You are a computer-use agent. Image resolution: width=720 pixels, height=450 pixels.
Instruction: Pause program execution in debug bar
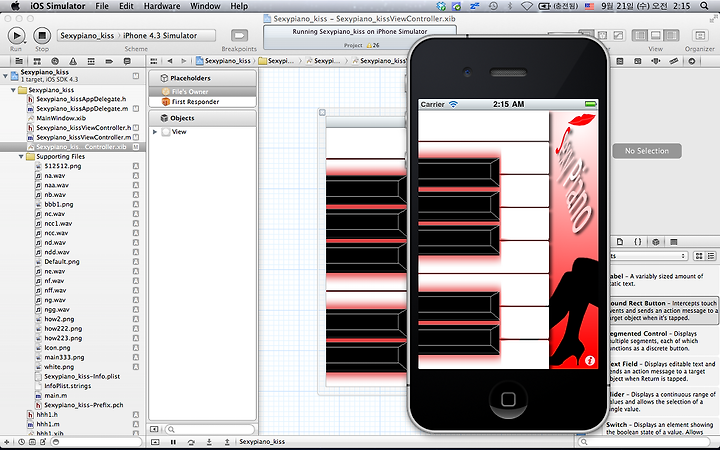point(173,442)
